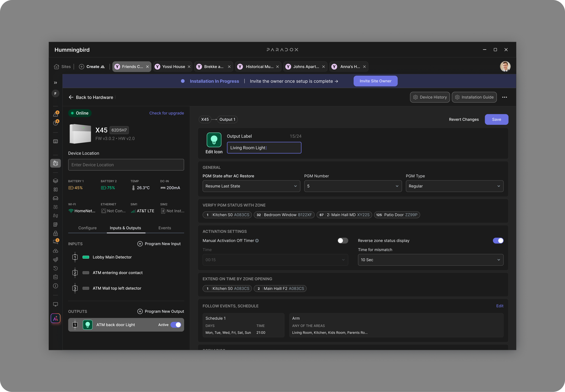Image resolution: width=565 pixels, height=392 pixels.
Task: Open the history clock icon in the sidebar
Action: [x=56, y=268]
